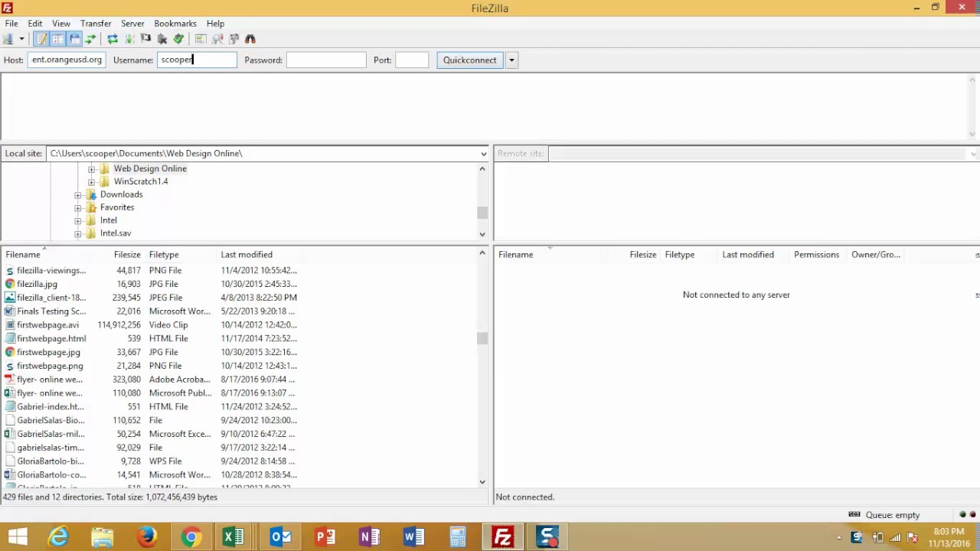Open the Edit menu
Viewport: 980px width, 551px height.
click(35, 24)
